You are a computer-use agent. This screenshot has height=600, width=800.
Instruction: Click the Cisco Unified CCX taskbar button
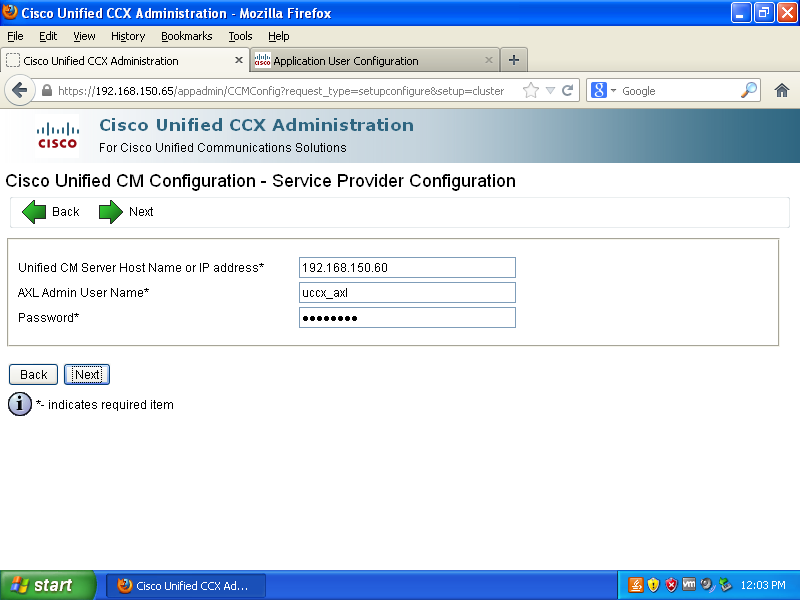tap(186, 585)
